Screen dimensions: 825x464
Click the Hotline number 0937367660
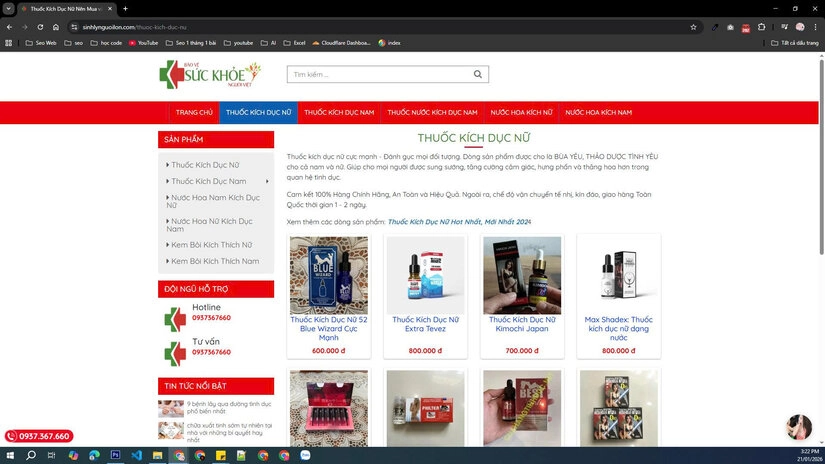(x=211, y=318)
